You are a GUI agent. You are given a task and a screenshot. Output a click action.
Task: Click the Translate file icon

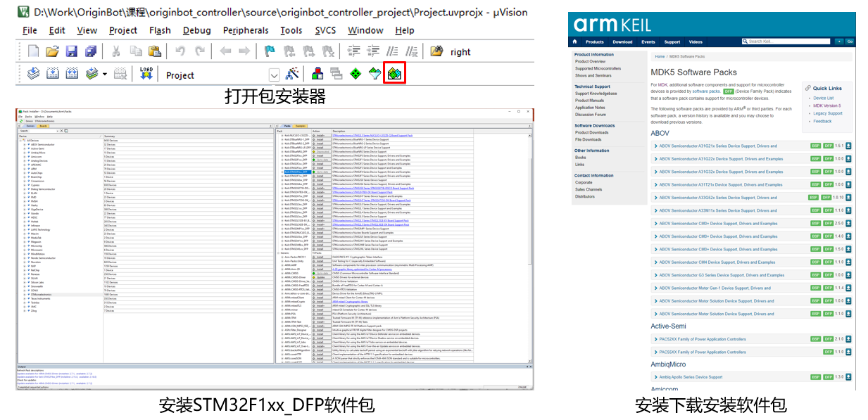pos(33,73)
